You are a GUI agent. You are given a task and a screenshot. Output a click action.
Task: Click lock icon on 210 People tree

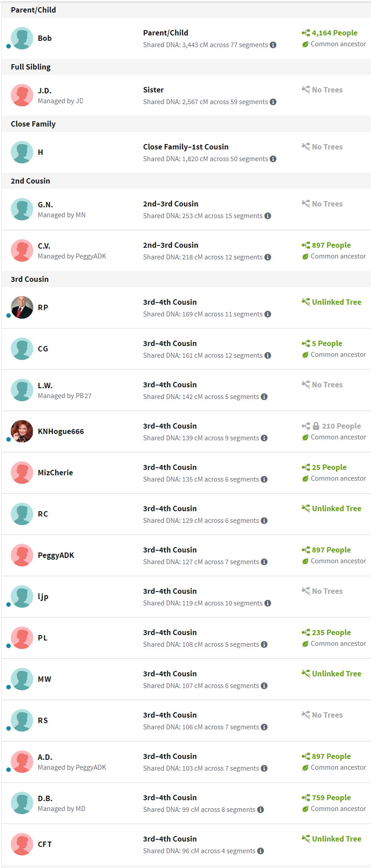click(x=316, y=426)
